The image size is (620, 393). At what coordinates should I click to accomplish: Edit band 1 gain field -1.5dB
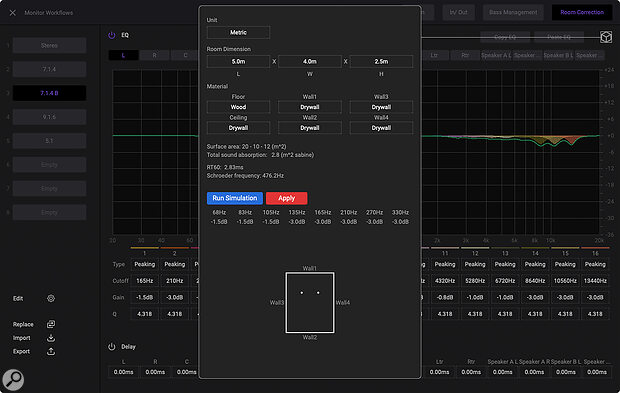(145, 297)
